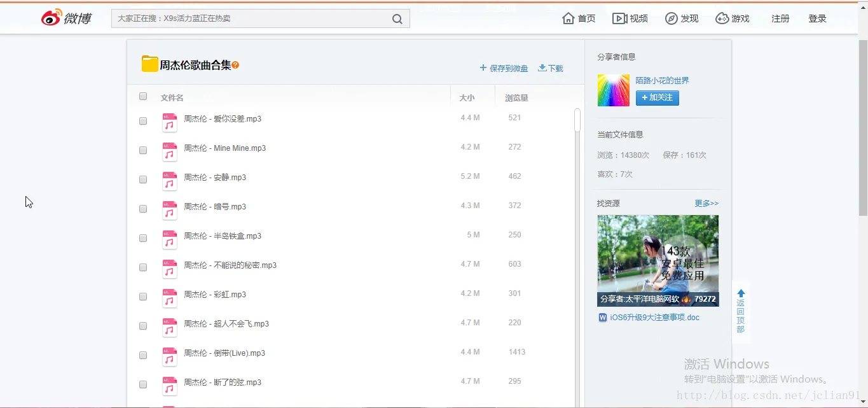Open file 周杰伦 - 半岛铁盒.mp3
Image resolution: width=868 pixels, height=408 pixels.
[x=223, y=236]
